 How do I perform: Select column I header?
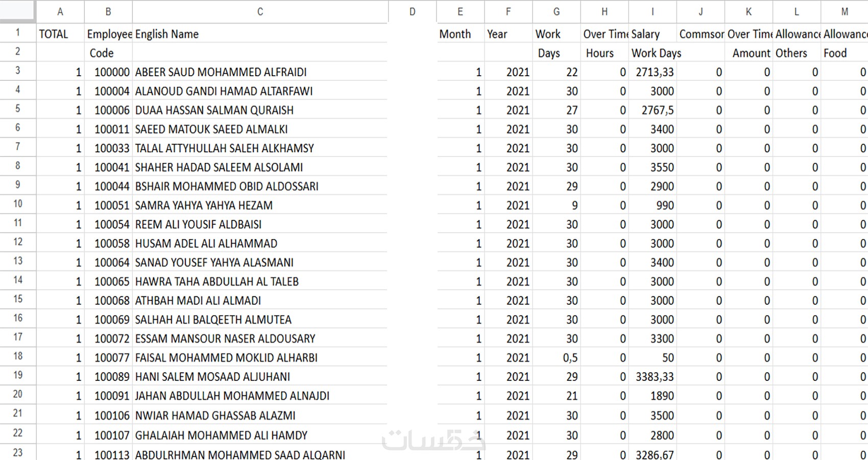(x=652, y=12)
